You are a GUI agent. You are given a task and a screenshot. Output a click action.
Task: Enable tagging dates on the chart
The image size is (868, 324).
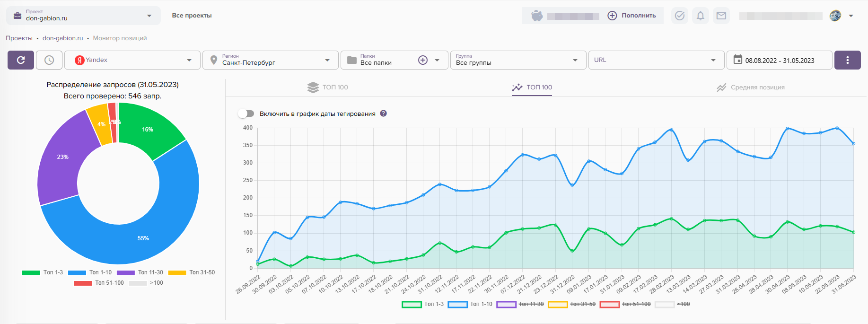246,114
